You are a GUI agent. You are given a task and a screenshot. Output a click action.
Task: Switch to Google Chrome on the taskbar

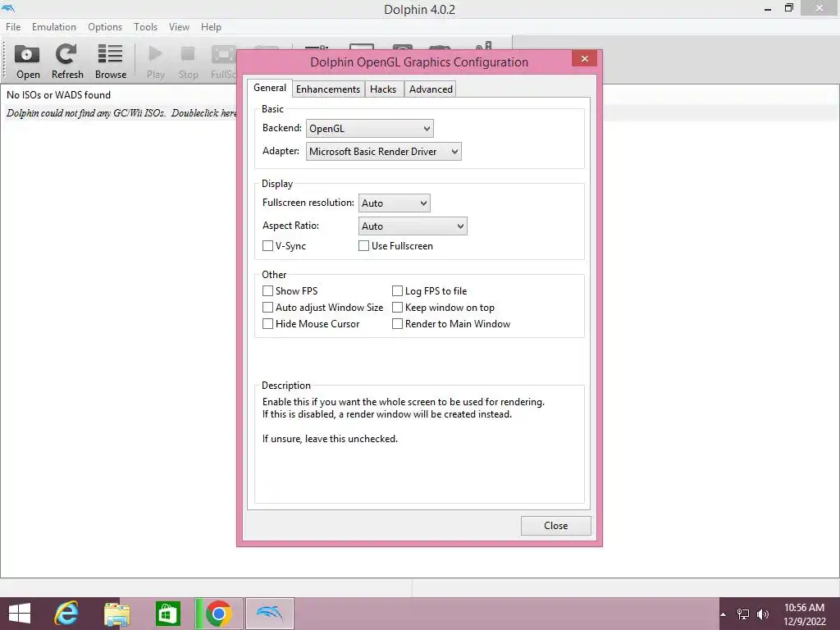(218, 614)
